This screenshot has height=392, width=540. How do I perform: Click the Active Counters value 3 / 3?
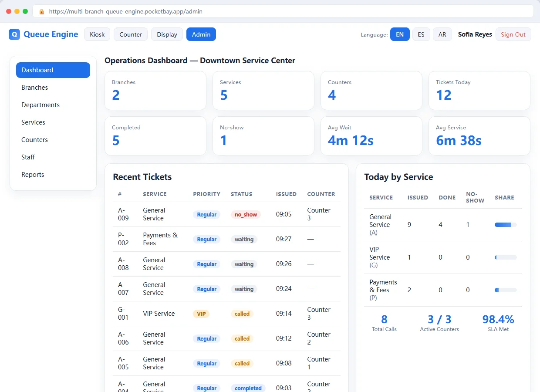click(439, 319)
